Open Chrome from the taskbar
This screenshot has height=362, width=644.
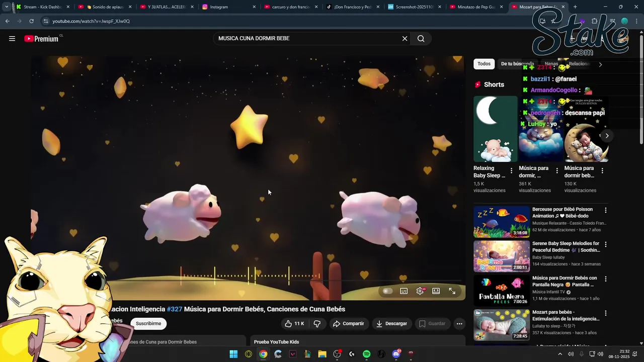[x=263, y=354]
